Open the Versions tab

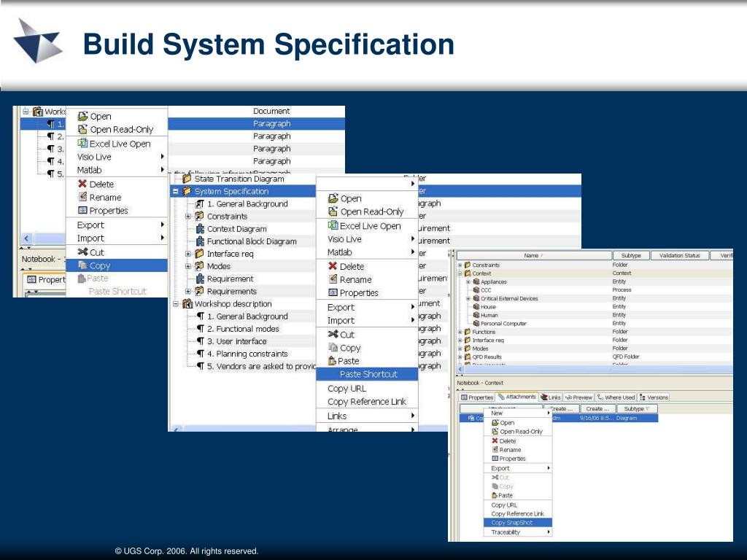654,397
